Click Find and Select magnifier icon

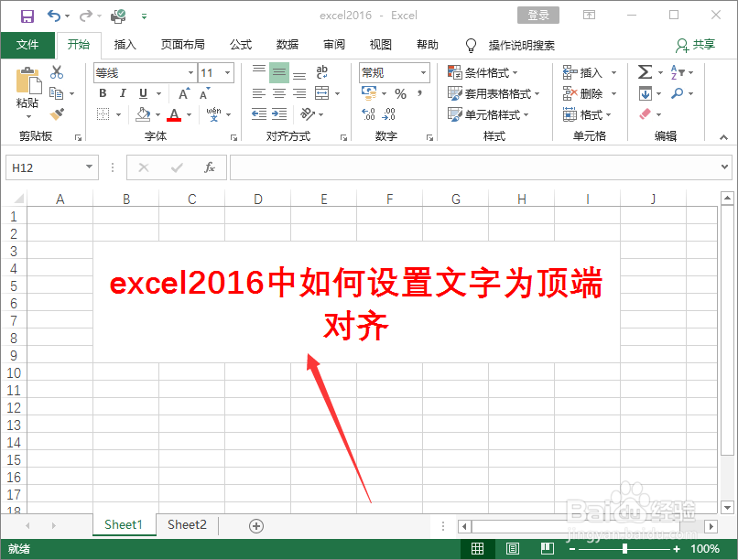click(x=677, y=93)
